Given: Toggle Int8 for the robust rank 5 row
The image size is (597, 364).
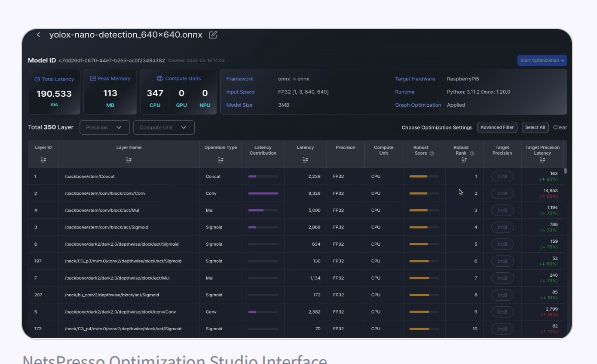Looking at the screenshot, I should pos(503,244).
